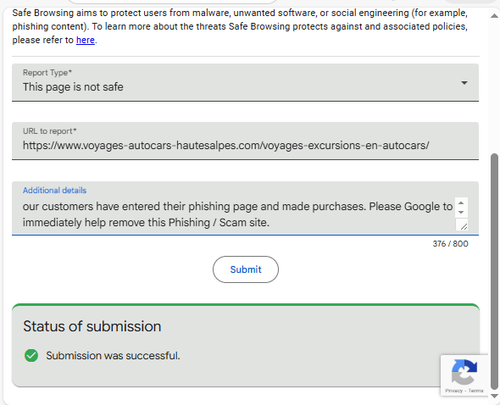Click the '376 / 800' character counter

450,244
